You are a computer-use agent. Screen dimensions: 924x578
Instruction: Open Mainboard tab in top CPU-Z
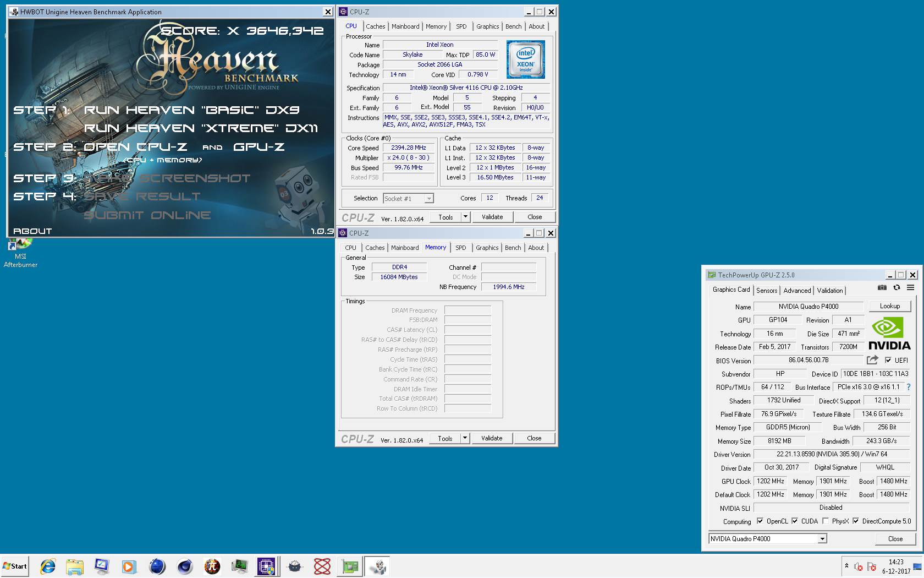(x=405, y=26)
